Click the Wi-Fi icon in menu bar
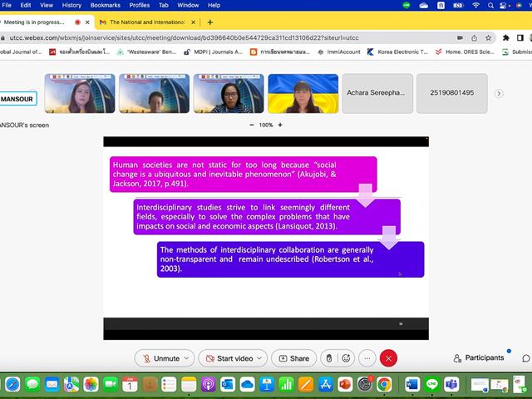Image resolution: width=532 pixels, height=399 pixels. click(476, 5)
